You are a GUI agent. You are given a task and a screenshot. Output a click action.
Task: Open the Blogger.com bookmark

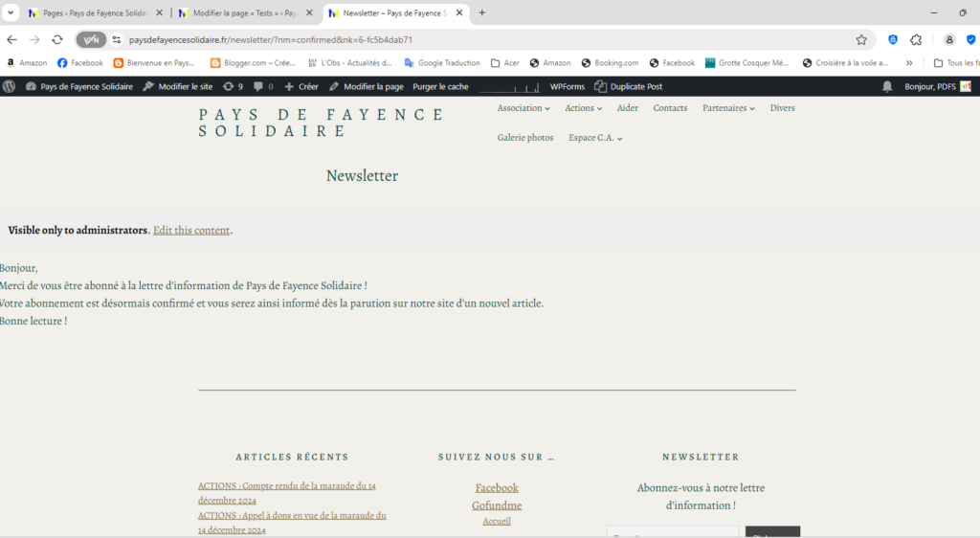[x=253, y=63]
